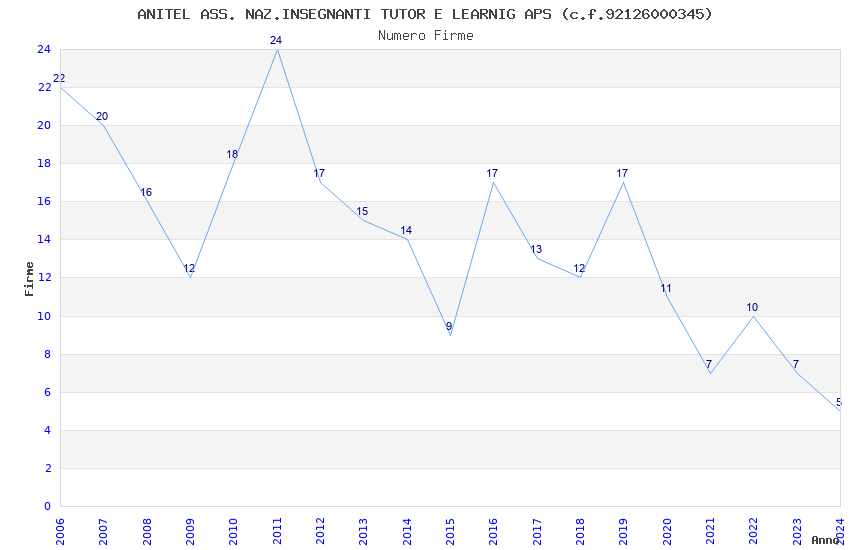
Task: Click the 2022 data point labeled 10
Action: point(752,307)
